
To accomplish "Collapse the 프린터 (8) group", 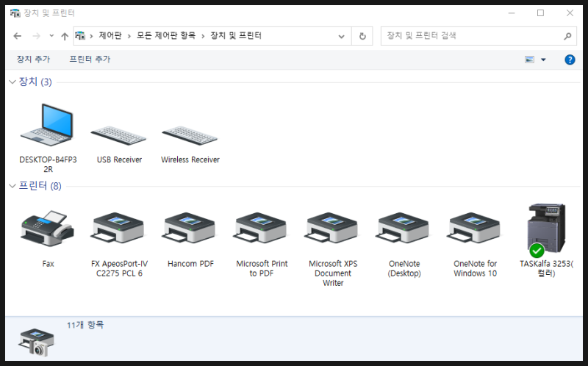I will click(x=12, y=186).
